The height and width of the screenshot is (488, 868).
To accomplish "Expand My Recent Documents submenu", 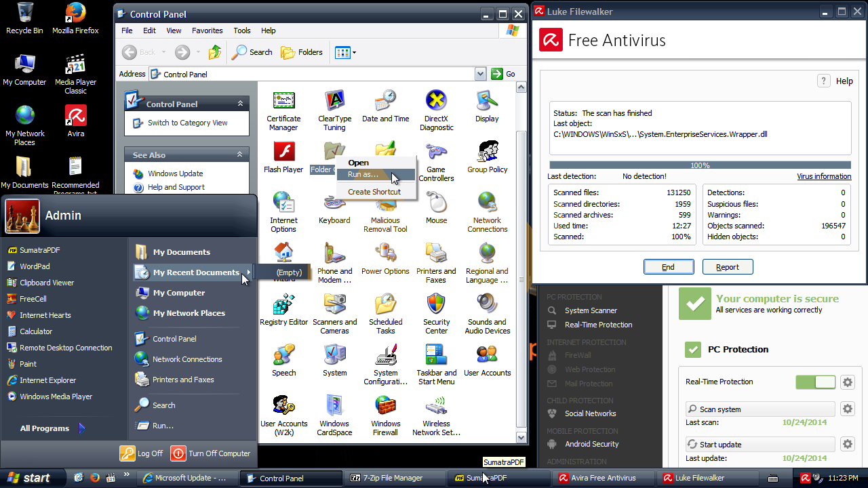I will pos(193,272).
